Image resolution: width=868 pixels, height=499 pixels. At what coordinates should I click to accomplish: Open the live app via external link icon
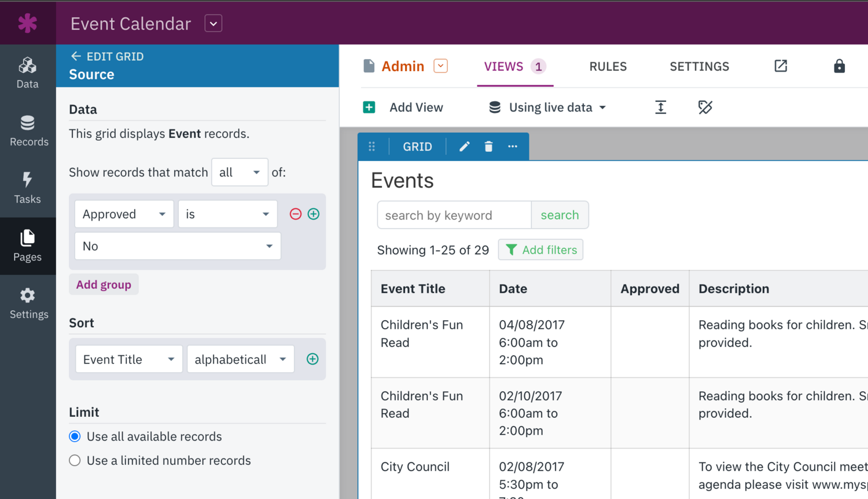[x=780, y=66]
